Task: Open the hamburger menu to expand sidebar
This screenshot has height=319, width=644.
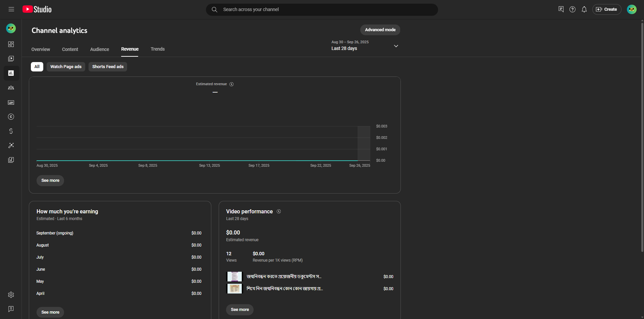Action: (x=11, y=9)
